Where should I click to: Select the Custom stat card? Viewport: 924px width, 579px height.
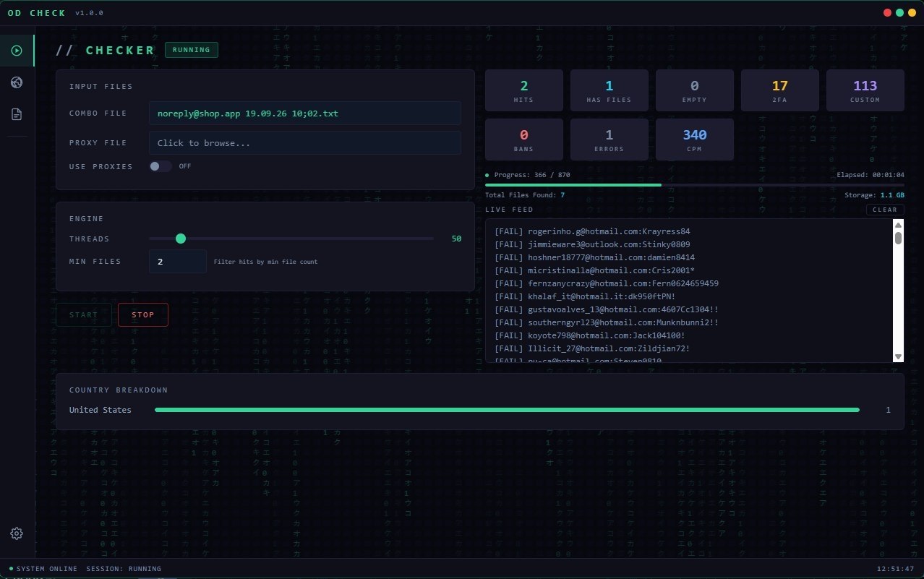(865, 90)
